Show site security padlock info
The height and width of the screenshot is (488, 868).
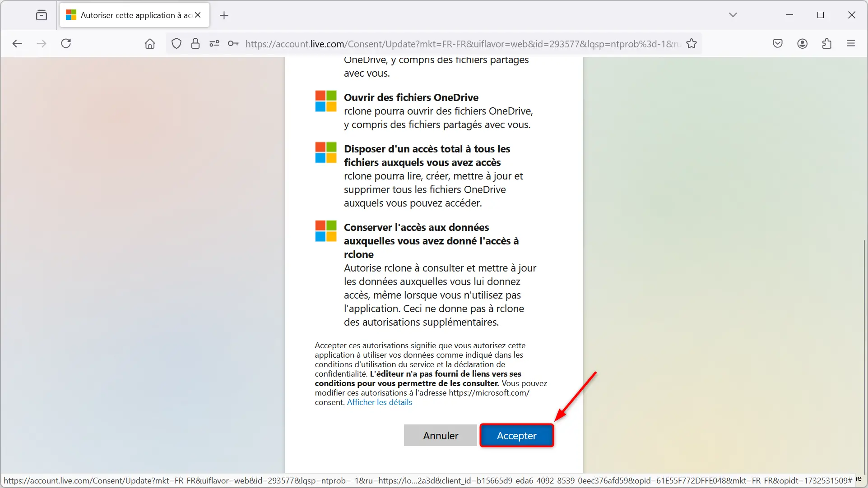195,43
